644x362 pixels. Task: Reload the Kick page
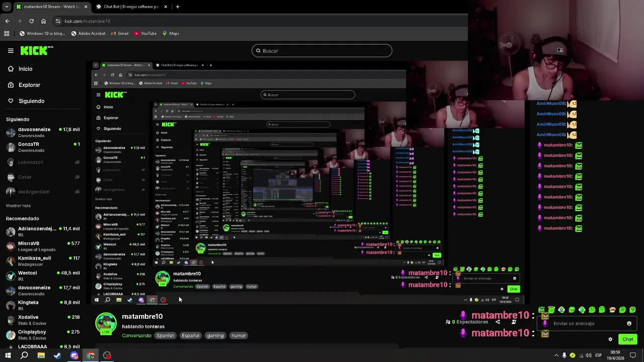[31, 21]
